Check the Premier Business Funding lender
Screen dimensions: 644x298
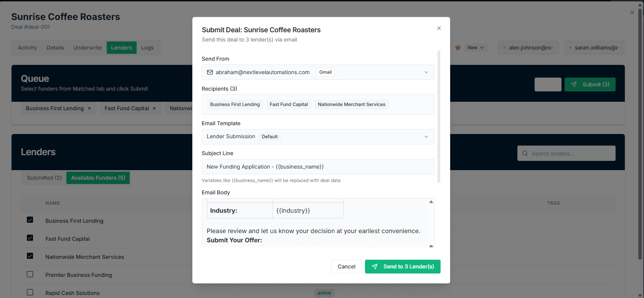coord(30,274)
